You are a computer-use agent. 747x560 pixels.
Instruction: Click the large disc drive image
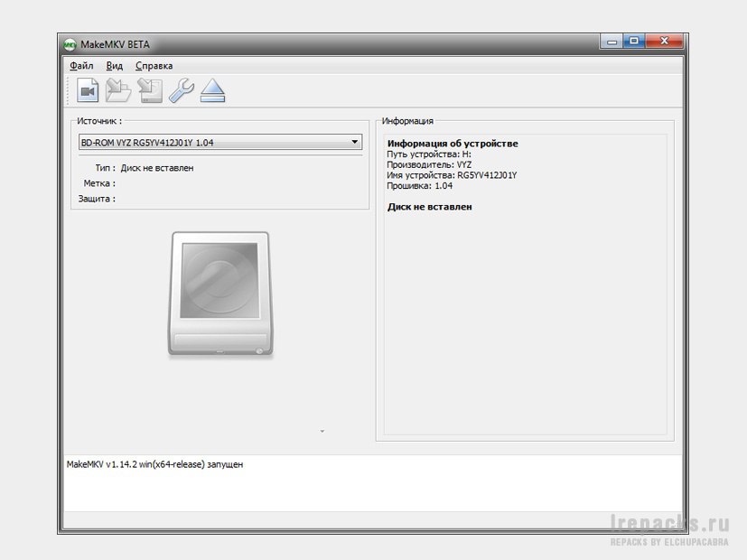coord(220,294)
